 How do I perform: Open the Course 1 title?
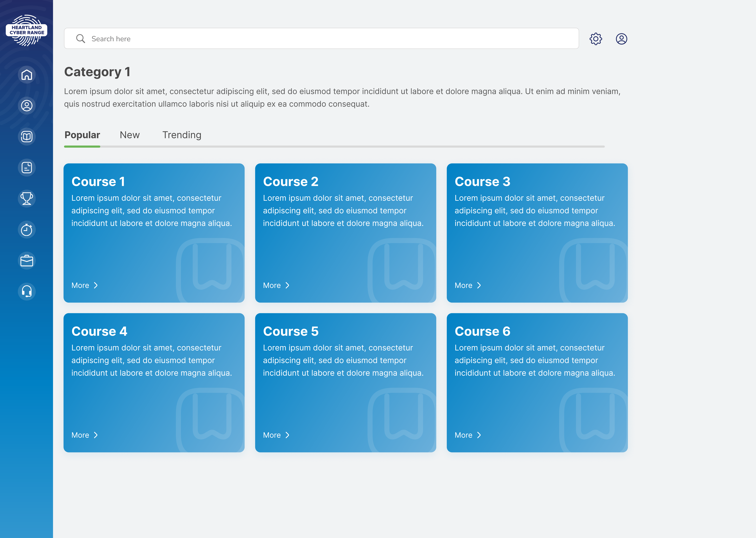(98, 182)
